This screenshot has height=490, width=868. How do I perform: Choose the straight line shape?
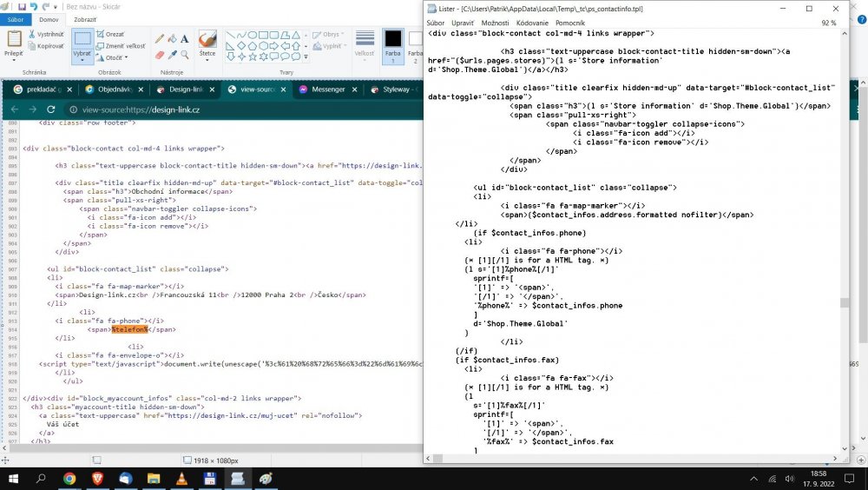coord(230,35)
